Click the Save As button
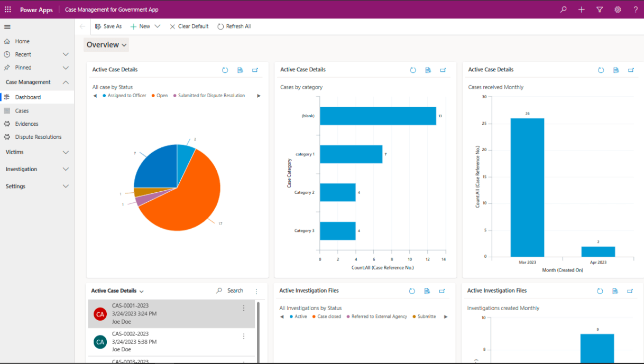 pyautogui.click(x=108, y=26)
